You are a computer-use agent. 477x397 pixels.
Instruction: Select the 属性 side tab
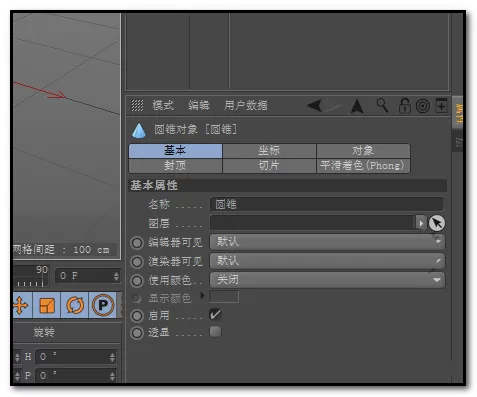(x=458, y=114)
